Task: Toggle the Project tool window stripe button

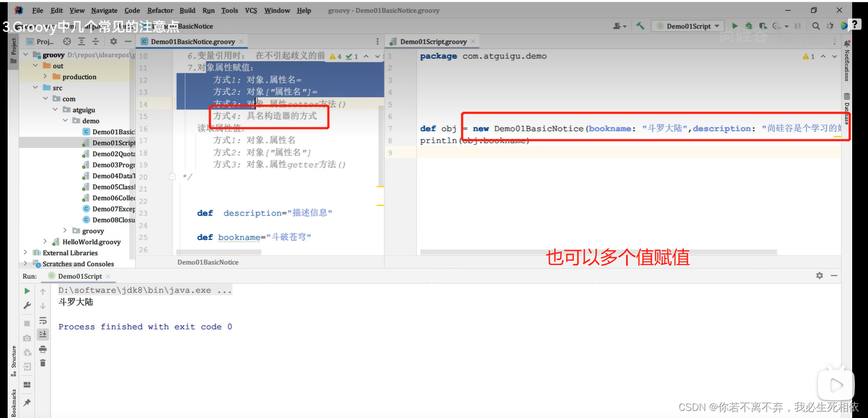Action: pos(14,51)
